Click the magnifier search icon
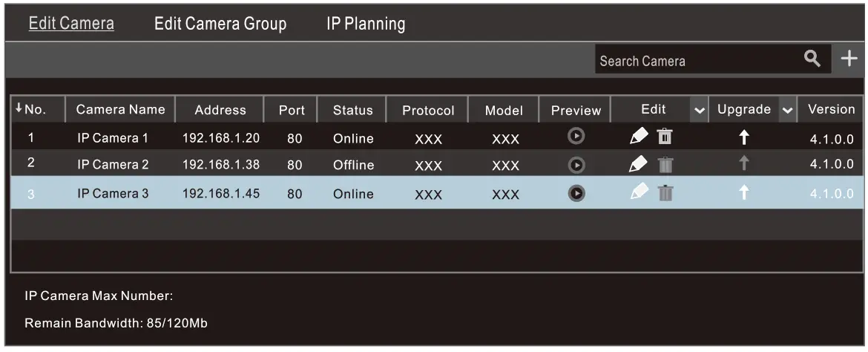 tap(814, 60)
